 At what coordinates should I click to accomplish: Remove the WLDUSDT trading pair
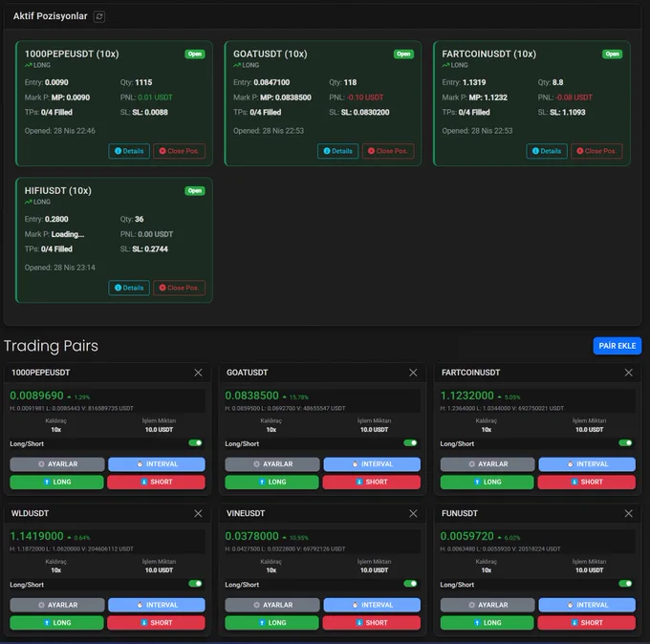pos(198,513)
